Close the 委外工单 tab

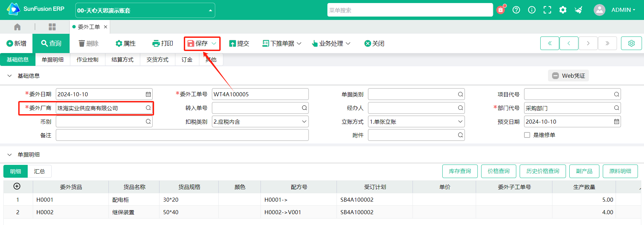coord(105,27)
